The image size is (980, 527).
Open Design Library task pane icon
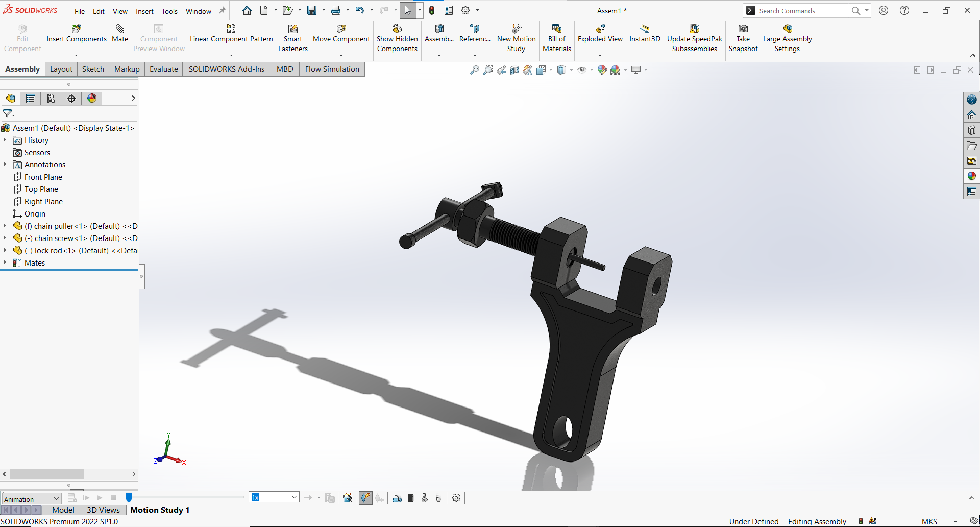[972, 130]
